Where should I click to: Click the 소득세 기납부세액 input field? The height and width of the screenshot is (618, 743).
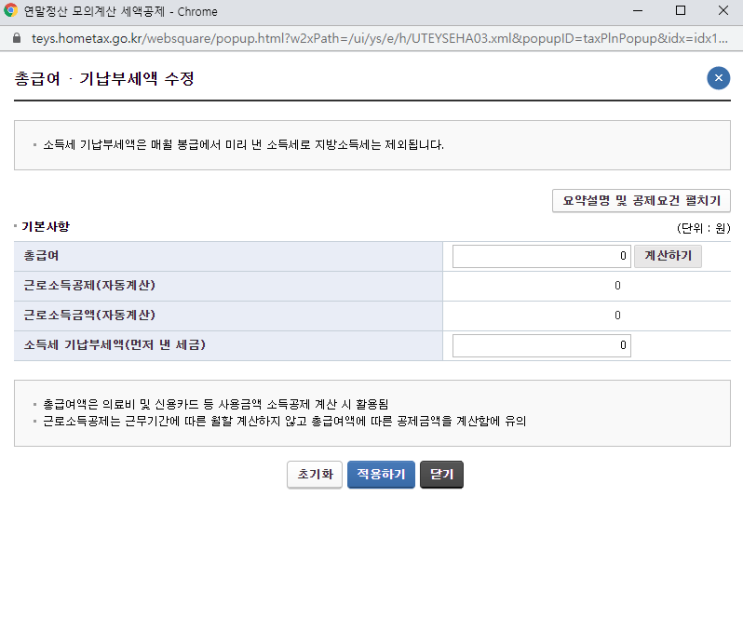click(x=541, y=345)
